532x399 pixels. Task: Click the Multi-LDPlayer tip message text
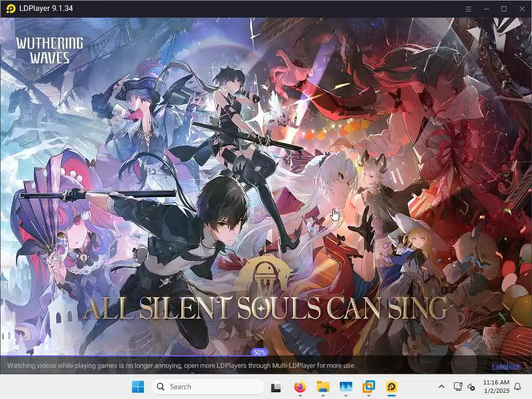click(181, 366)
